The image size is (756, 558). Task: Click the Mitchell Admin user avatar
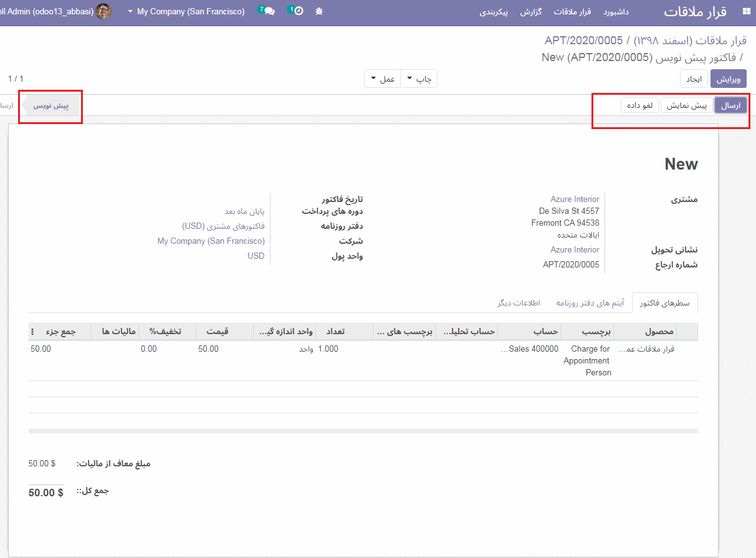[x=103, y=11]
